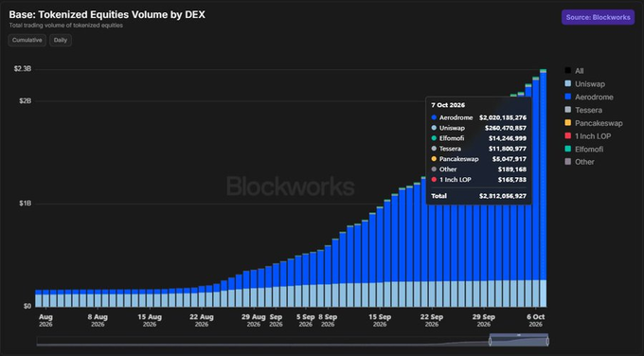Toggle the Tessera legend entry

pyautogui.click(x=583, y=110)
